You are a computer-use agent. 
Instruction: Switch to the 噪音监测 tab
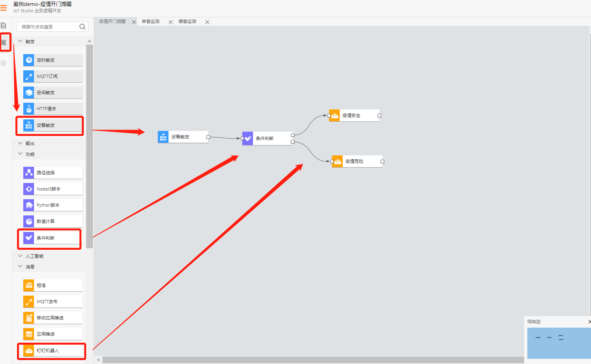(187, 22)
